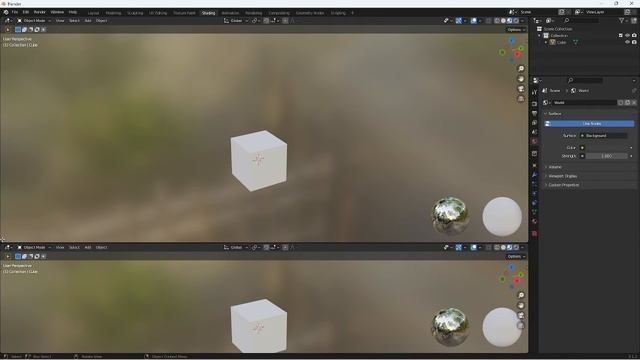
Task: Click the red X axis on top viewport gizmo
Action: tap(517, 54)
